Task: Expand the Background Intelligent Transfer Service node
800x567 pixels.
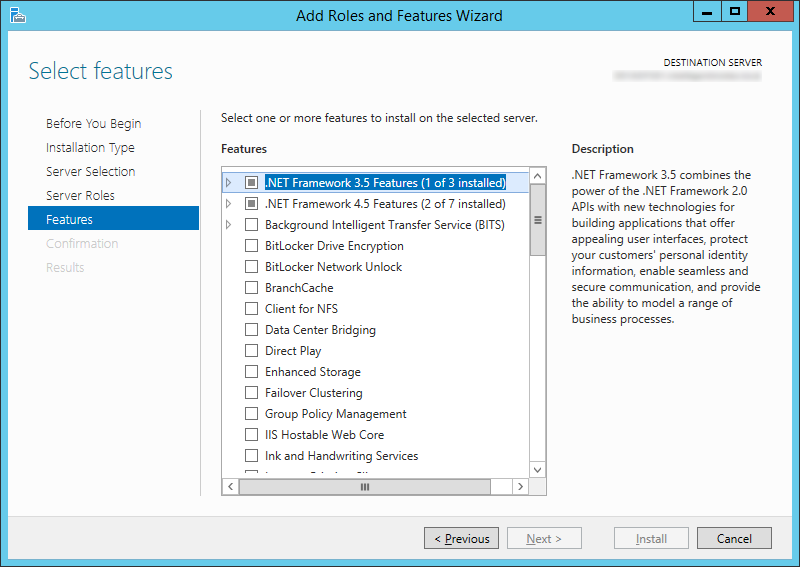Action: point(228,224)
